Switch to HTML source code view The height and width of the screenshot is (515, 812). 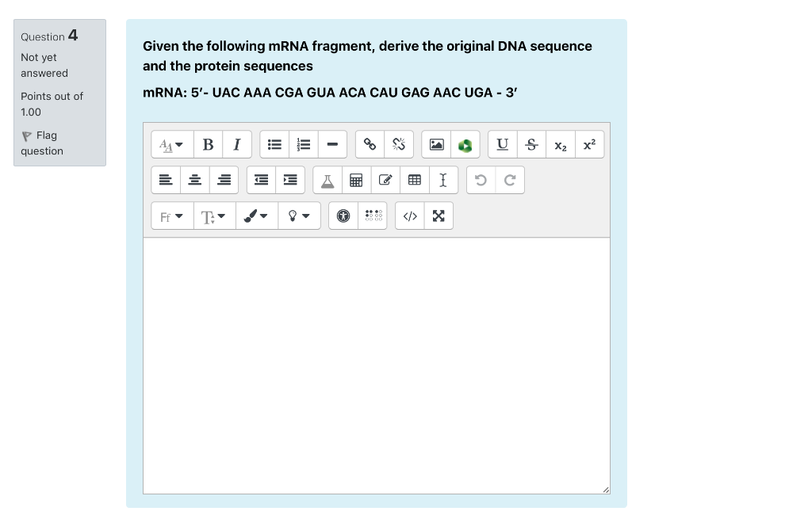(410, 216)
